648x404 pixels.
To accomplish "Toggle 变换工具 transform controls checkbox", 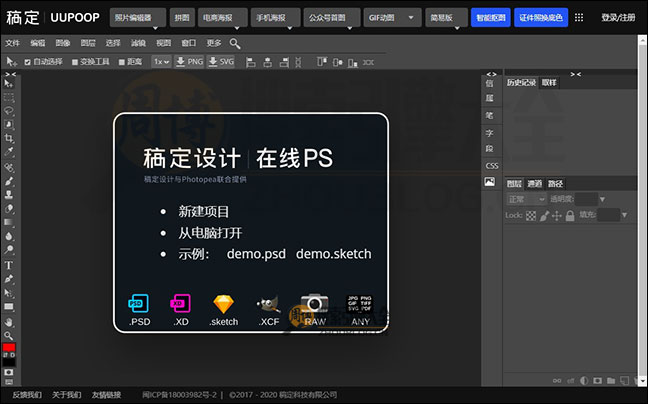I will pos(75,62).
